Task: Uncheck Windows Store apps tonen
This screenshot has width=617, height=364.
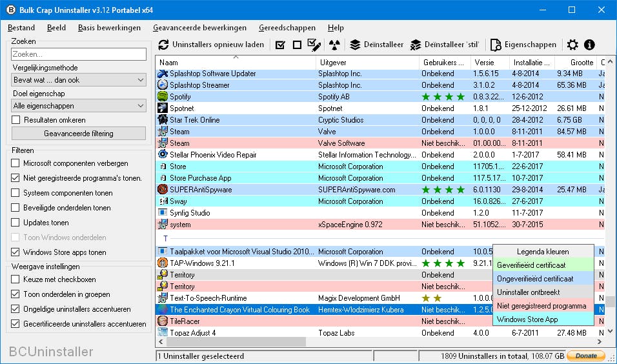Action: (x=17, y=252)
